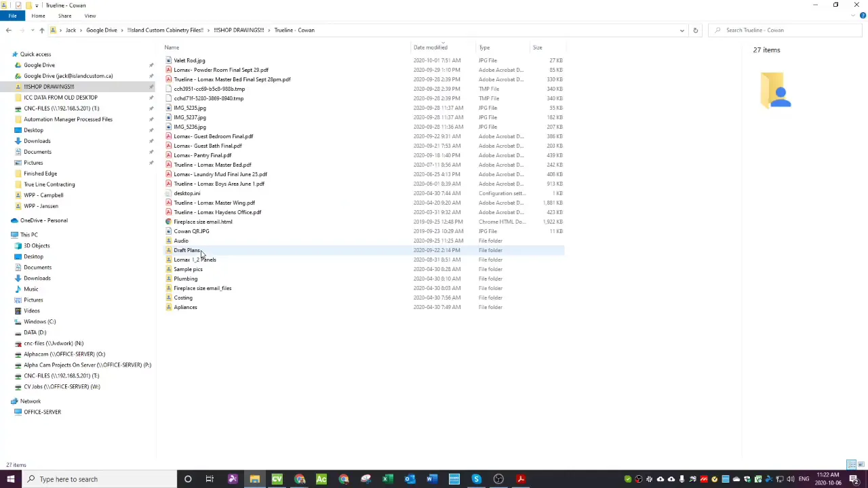This screenshot has width=868, height=488.
Task: Open the green CV app on the taskbar
Action: pos(277,479)
